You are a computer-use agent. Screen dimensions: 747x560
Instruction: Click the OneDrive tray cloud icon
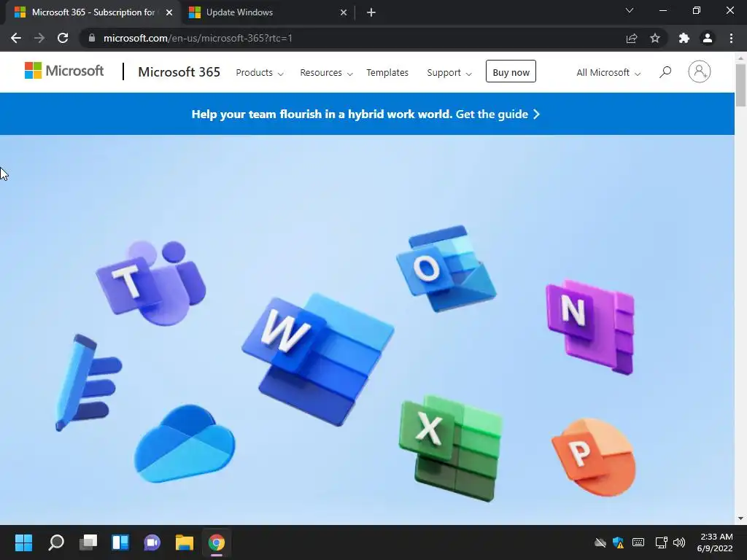coord(600,542)
